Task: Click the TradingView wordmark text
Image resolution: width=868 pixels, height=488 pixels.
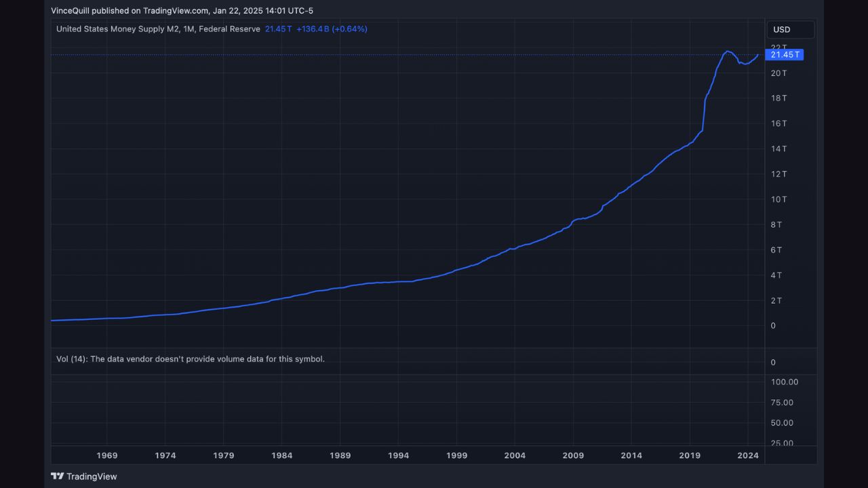Action: pyautogui.click(x=92, y=476)
